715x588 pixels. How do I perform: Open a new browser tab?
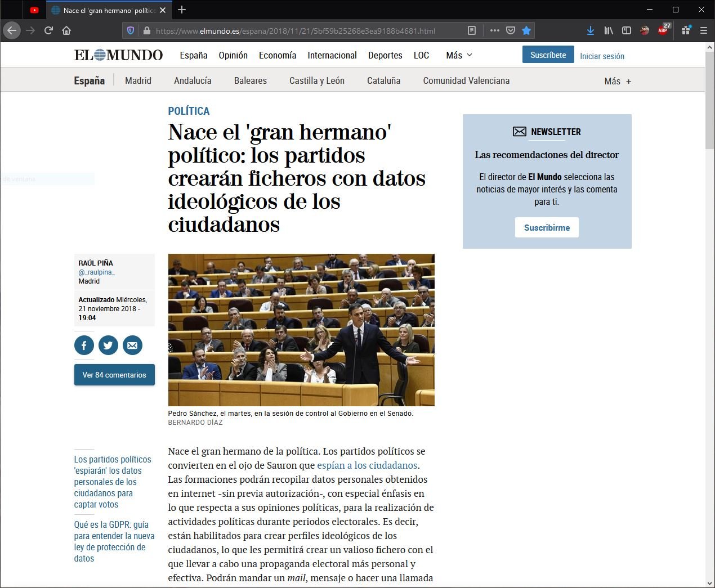(182, 10)
